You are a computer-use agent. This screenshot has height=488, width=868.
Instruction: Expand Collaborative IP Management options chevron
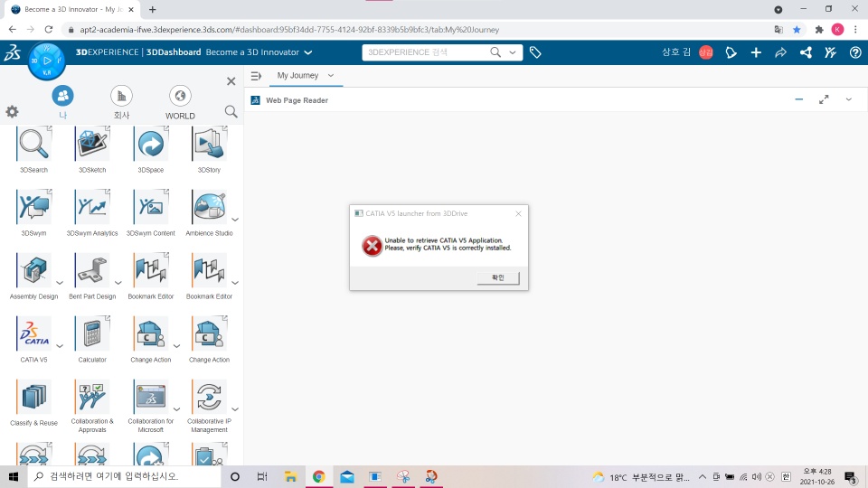(235, 409)
